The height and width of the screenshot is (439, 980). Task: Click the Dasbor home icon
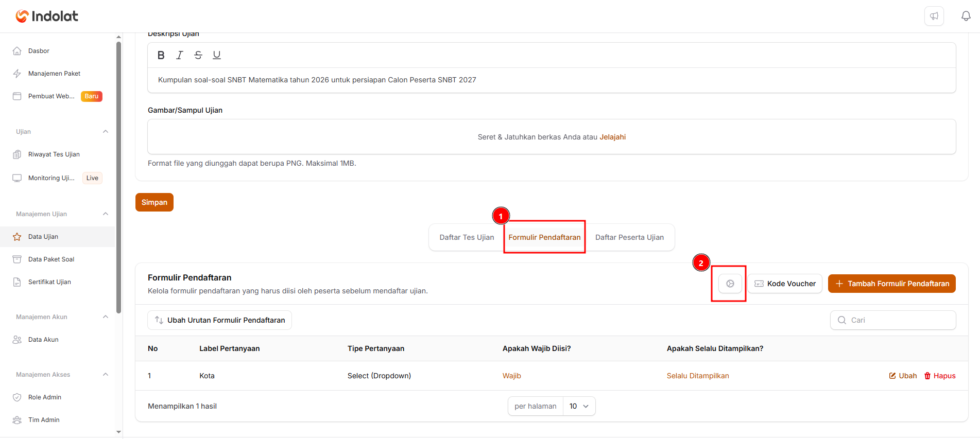[x=17, y=51]
